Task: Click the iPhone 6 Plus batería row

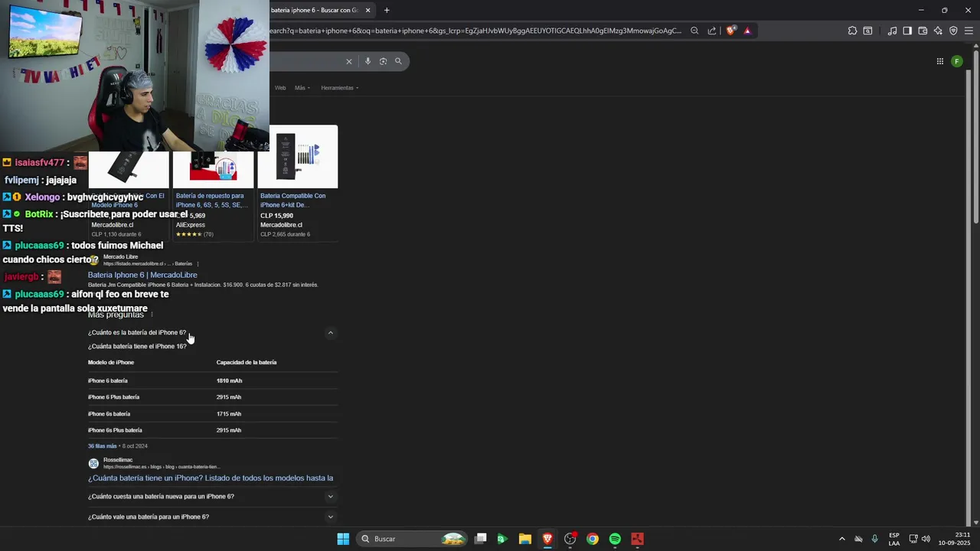Action: click(x=212, y=397)
